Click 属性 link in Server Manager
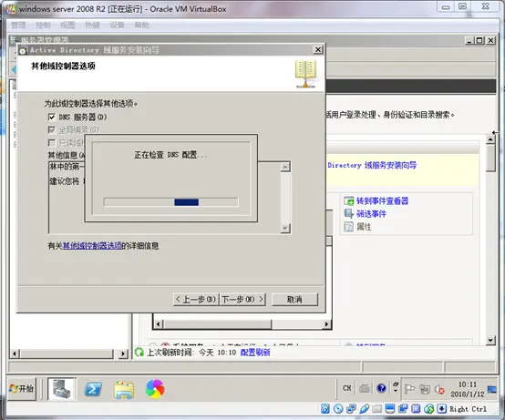The image size is (505, 420). 364,227
